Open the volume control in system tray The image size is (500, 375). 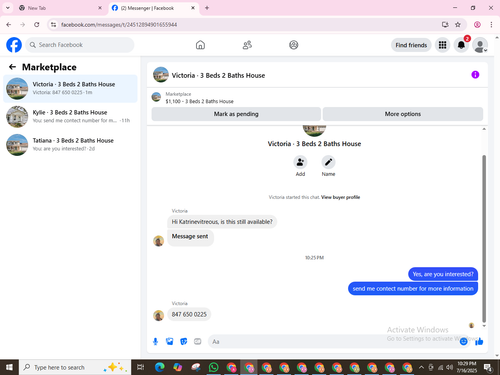450,367
